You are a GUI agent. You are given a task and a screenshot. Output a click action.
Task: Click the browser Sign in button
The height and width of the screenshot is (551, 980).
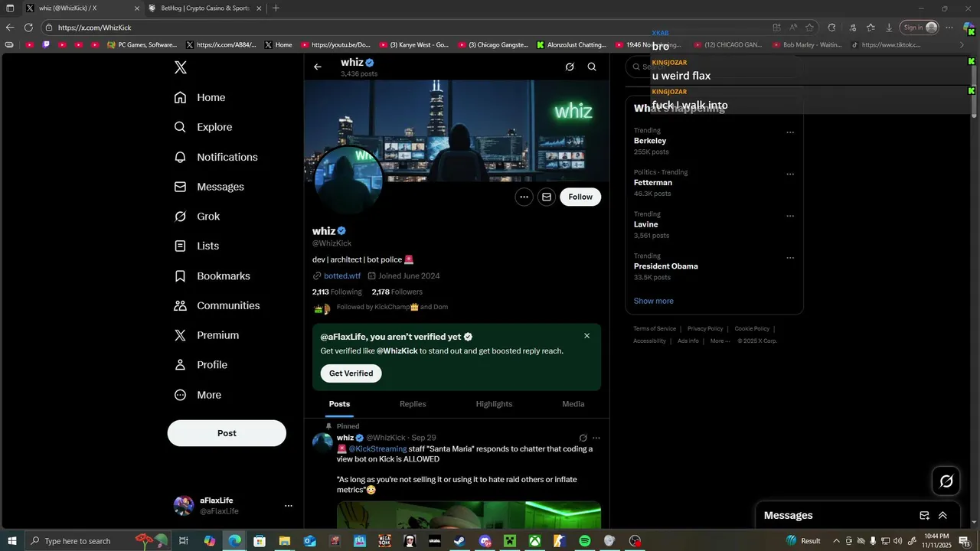point(919,28)
